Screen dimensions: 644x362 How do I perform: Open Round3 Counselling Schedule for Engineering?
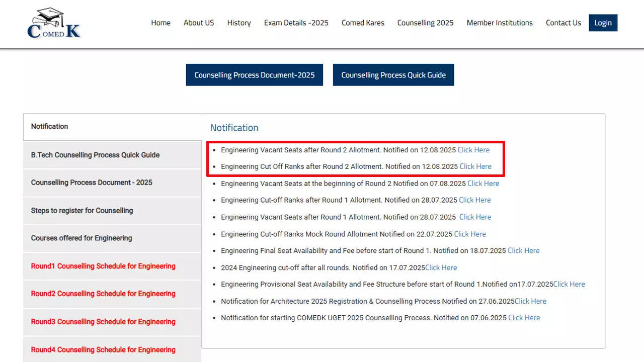(x=113, y=322)
